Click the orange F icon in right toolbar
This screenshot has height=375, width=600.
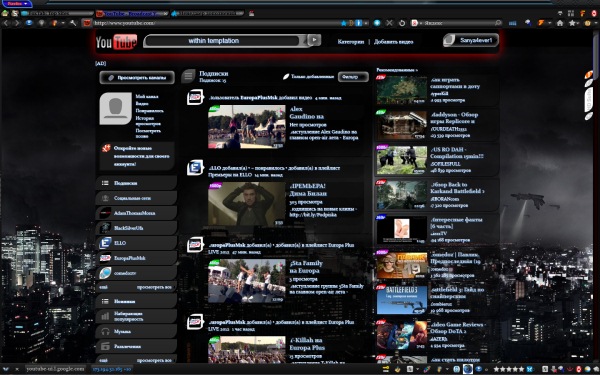click(x=541, y=23)
